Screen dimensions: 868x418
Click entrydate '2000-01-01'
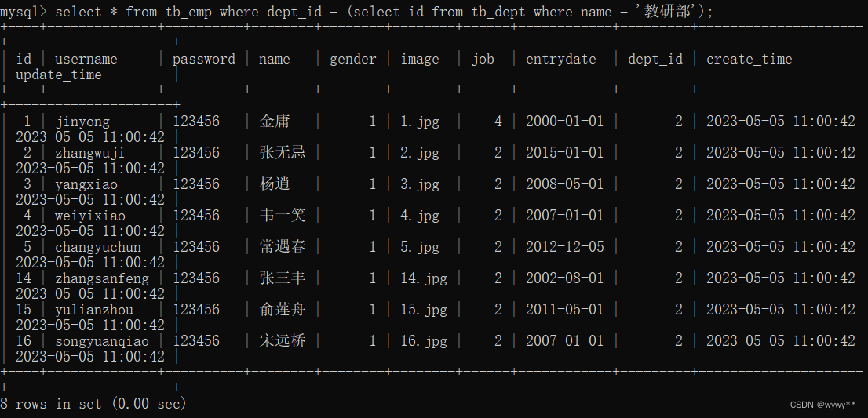(x=564, y=121)
